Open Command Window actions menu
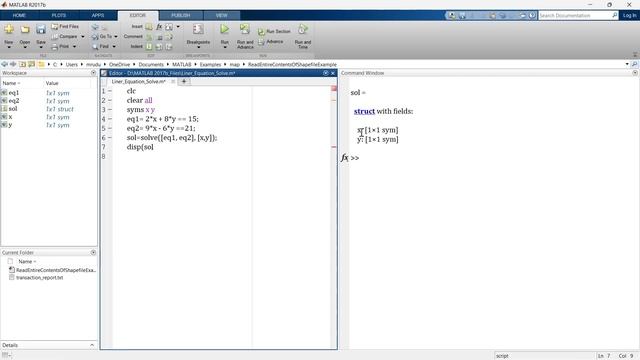The width and height of the screenshot is (640, 360). pos(635,73)
